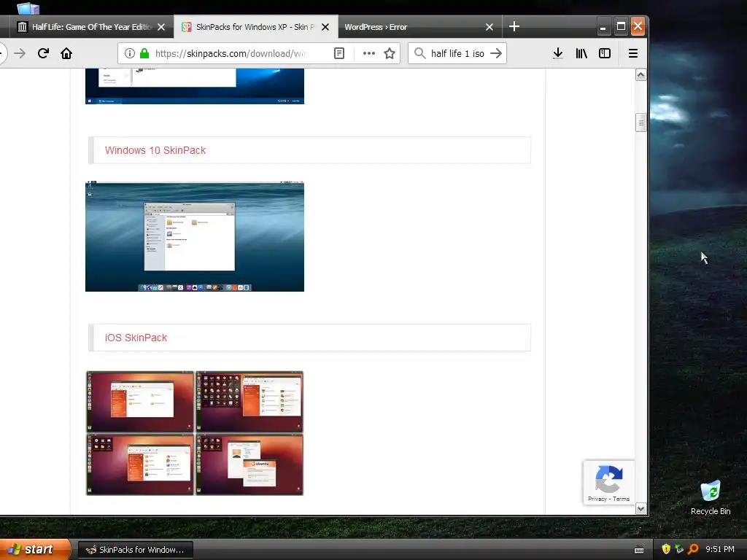Click the Ubuntu-style red skin preview thumbnail
The width and height of the screenshot is (747, 560).
194,433
